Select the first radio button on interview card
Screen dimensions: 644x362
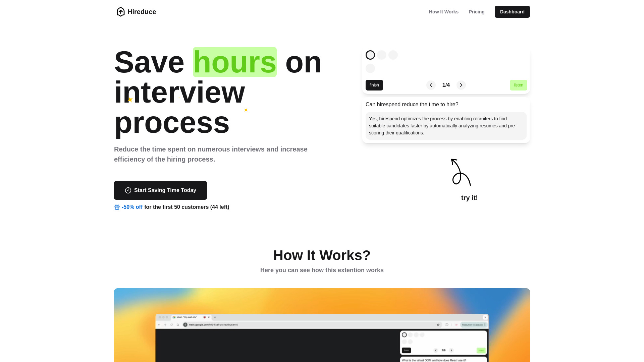click(x=370, y=55)
